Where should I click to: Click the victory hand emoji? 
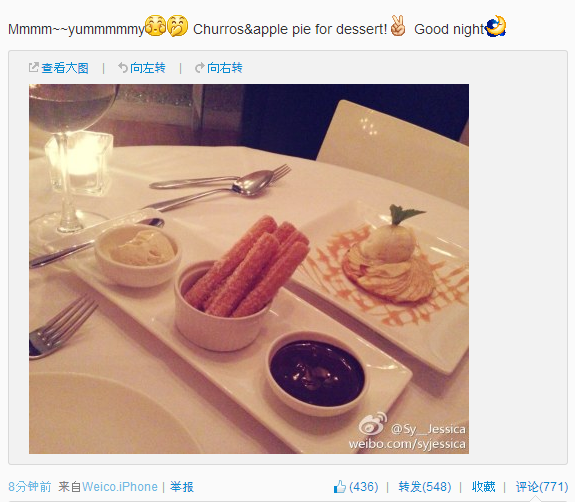click(x=398, y=25)
